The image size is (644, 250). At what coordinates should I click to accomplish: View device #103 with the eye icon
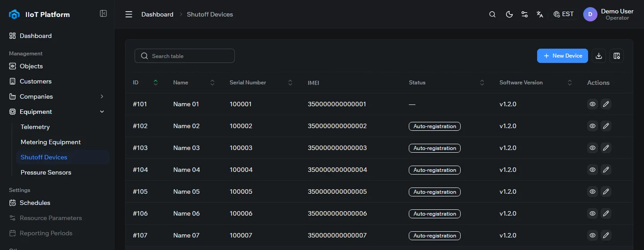click(593, 148)
